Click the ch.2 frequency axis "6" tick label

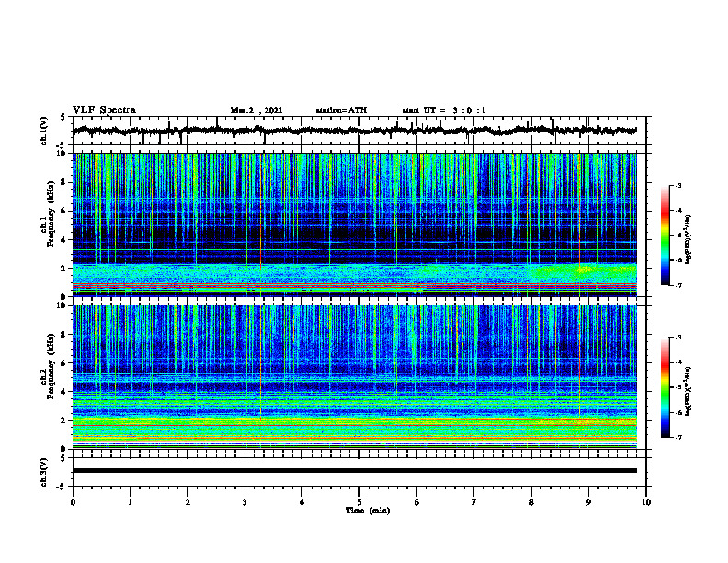tap(63, 363)
